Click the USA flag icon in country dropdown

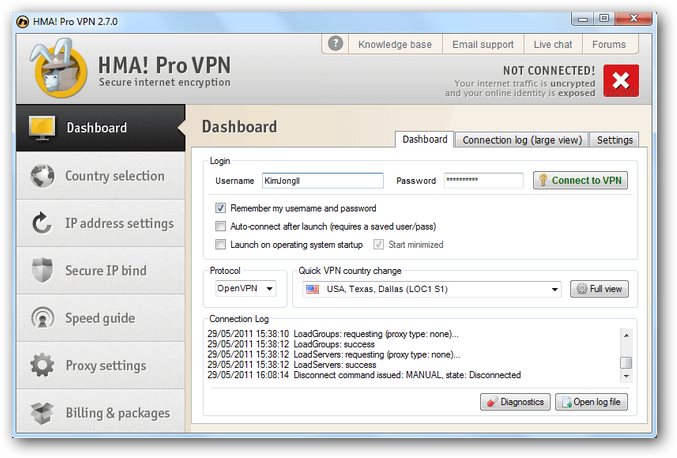312,289
